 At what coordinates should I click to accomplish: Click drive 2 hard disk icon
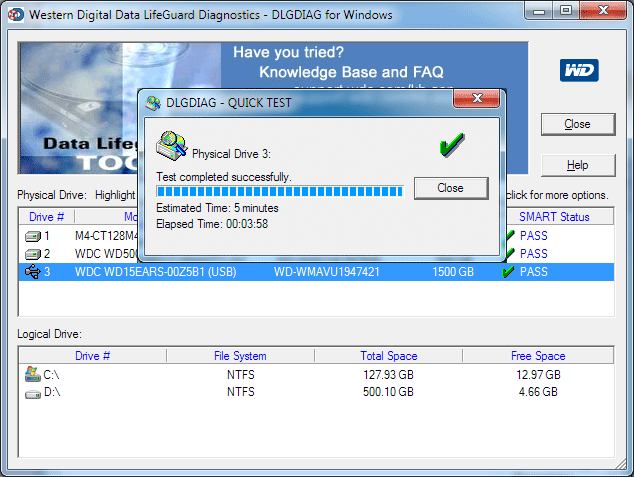pyautogui.click(x=34, y=254)
